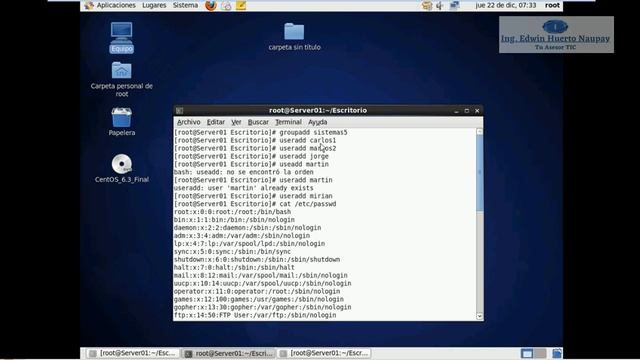Click the network connection tray icon
This screenshot has width=640, height=360.
pyautogui.click(x=454, y=5)
